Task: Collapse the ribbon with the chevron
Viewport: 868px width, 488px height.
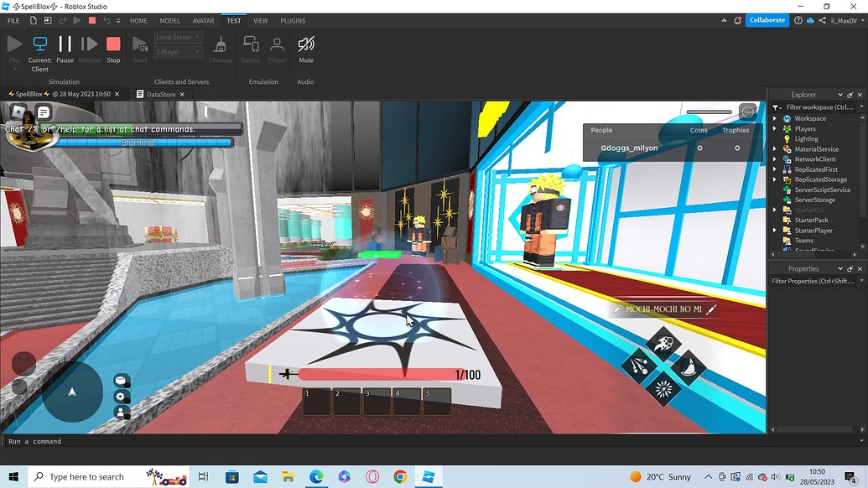Action: pos(724,20)
